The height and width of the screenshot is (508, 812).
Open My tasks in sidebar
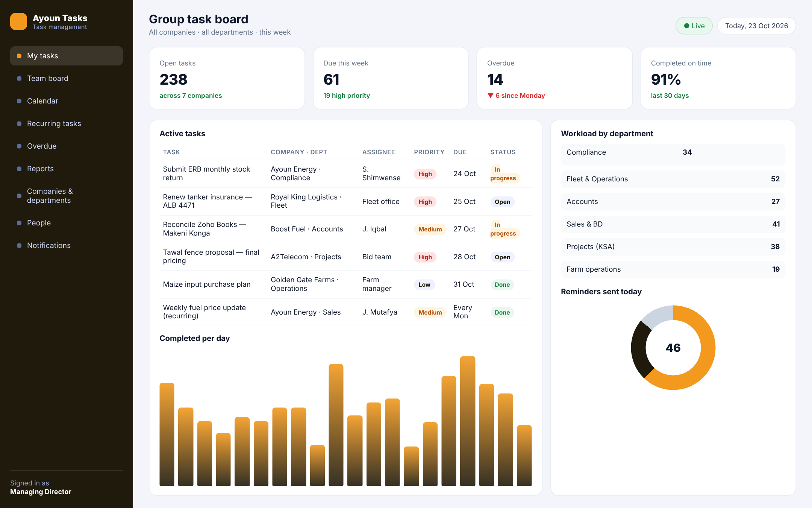click(67, 56)
